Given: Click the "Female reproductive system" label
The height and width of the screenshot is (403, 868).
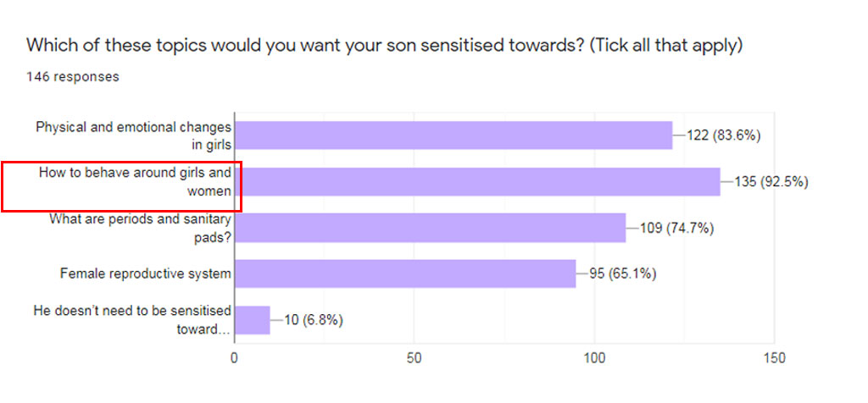Looking at the screenshot, I should pyautogui.click(x=146, y=273).
